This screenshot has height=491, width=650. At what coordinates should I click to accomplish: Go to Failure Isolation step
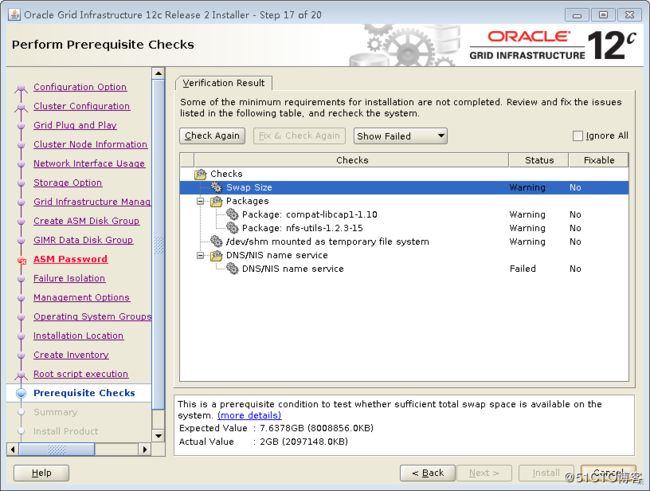click(x=69, y=278)
